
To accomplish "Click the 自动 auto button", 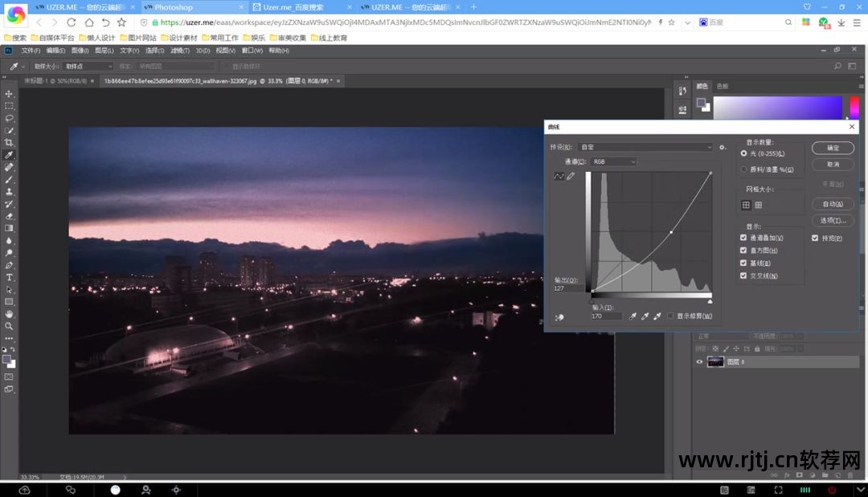I will pos(833,204).
